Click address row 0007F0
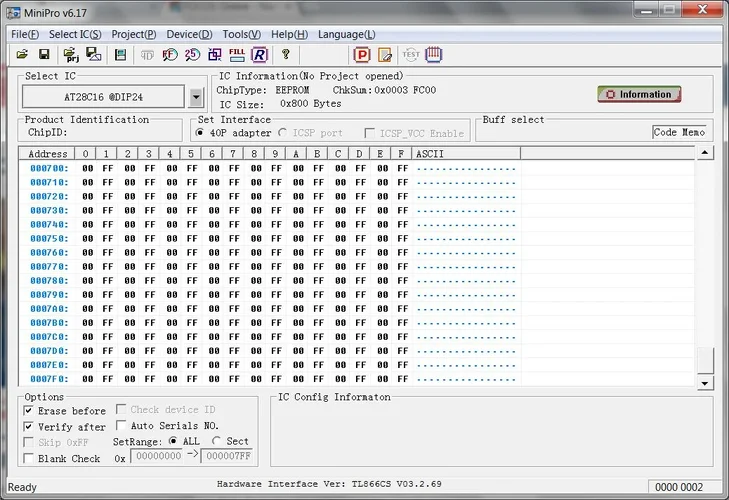Viewport: 729px width, 500px height. [49, 379]
